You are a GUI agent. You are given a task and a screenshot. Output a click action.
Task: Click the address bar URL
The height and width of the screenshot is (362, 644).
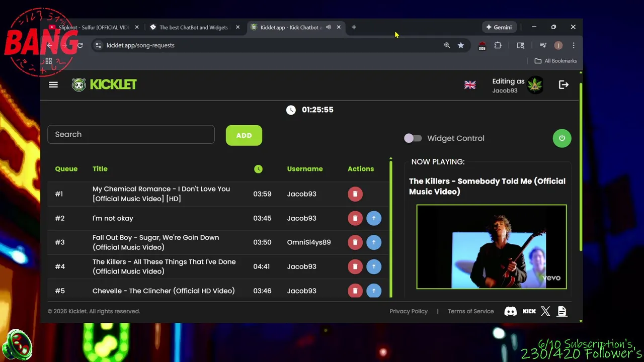[140, 45]
